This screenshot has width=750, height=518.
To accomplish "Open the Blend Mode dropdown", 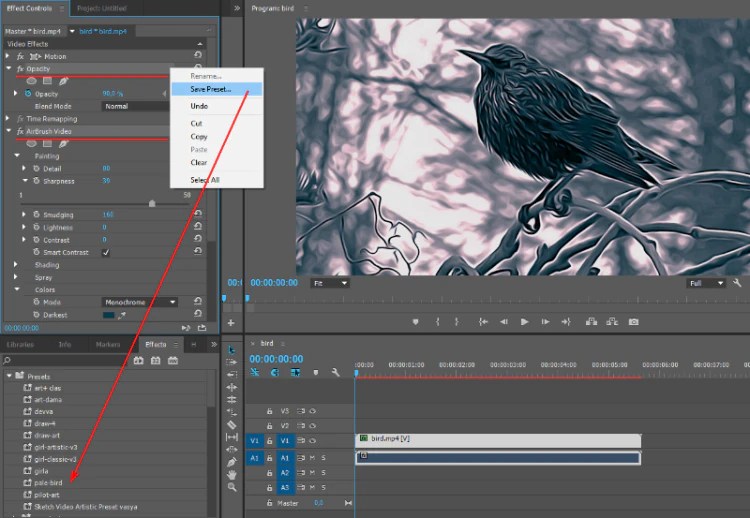I will [x=135, y=106].
